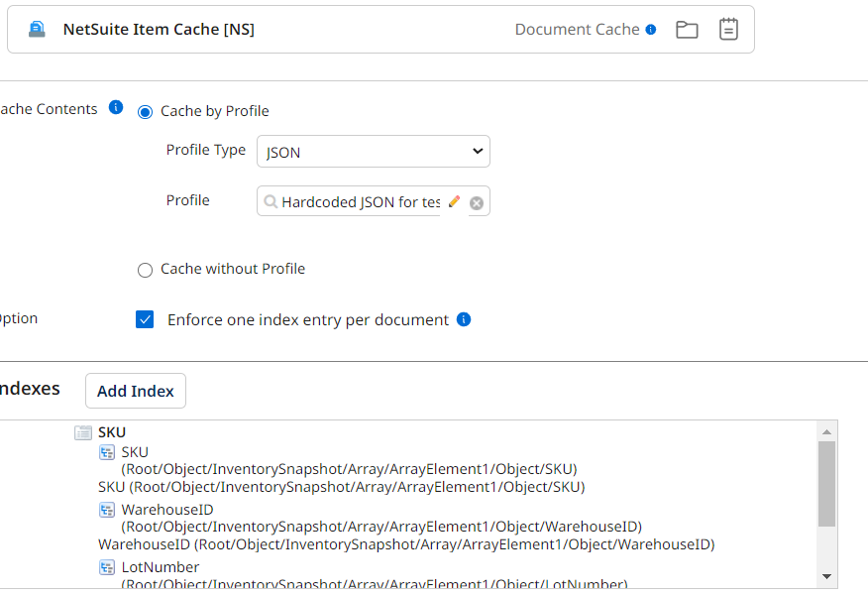868x596 pixels.
Task: Select the SKU index in the tree
Action: (111, 432)
